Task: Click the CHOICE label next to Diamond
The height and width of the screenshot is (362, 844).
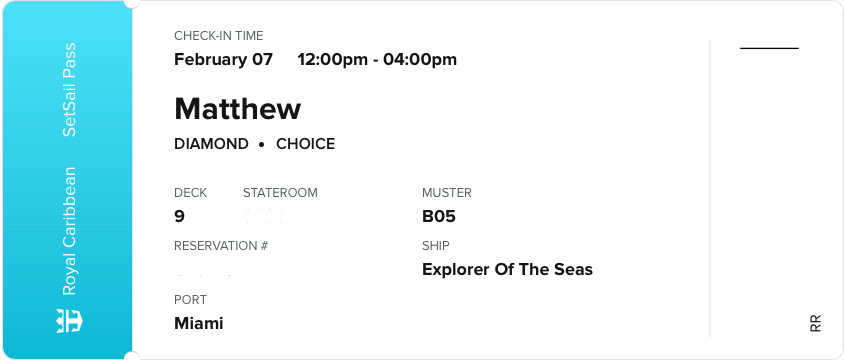Action: [x=306, y=144]
